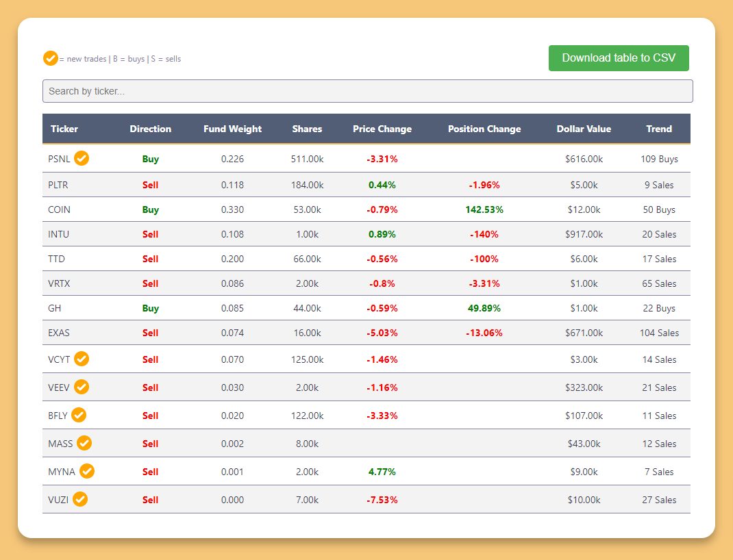The width and height of the screenshot is (733, 560).
Task: Click the 184.00k shares value
Action: point(307,185)
